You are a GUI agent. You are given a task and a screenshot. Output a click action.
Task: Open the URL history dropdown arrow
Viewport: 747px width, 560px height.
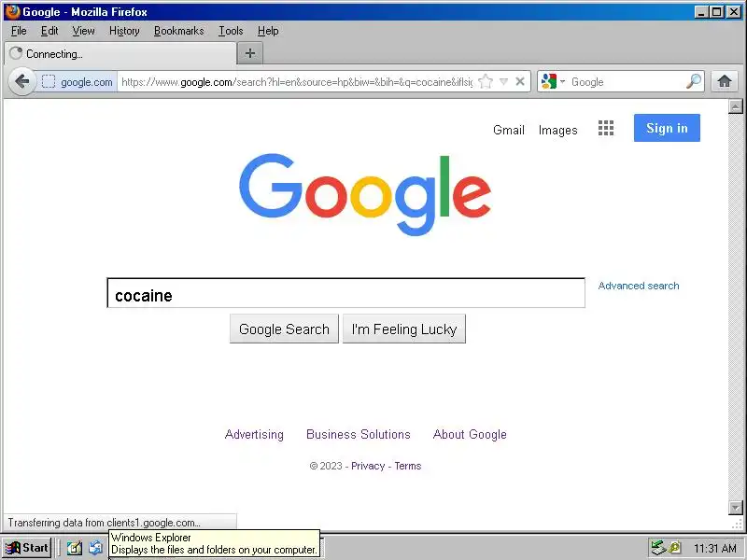click(x=504, y=82)
